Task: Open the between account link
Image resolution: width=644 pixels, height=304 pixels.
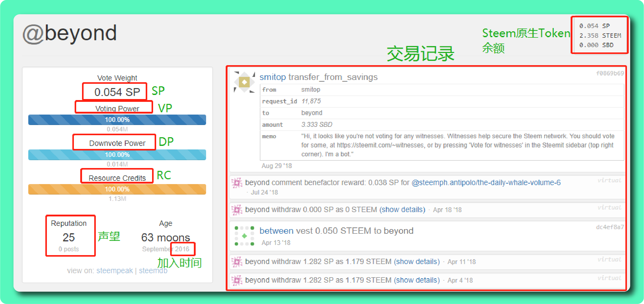Action: coord(276,231)
